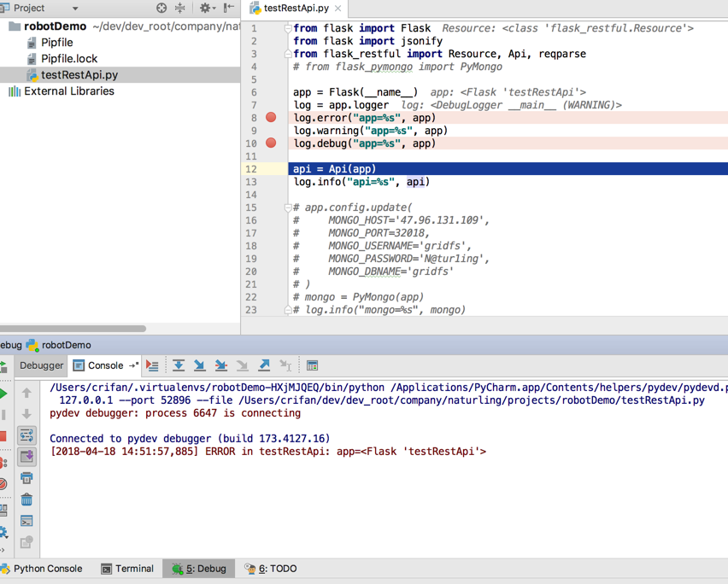This screenshot has width=728, height=584.
Task: Collapse the import block at line 1
Action: (x=288, y=28)
